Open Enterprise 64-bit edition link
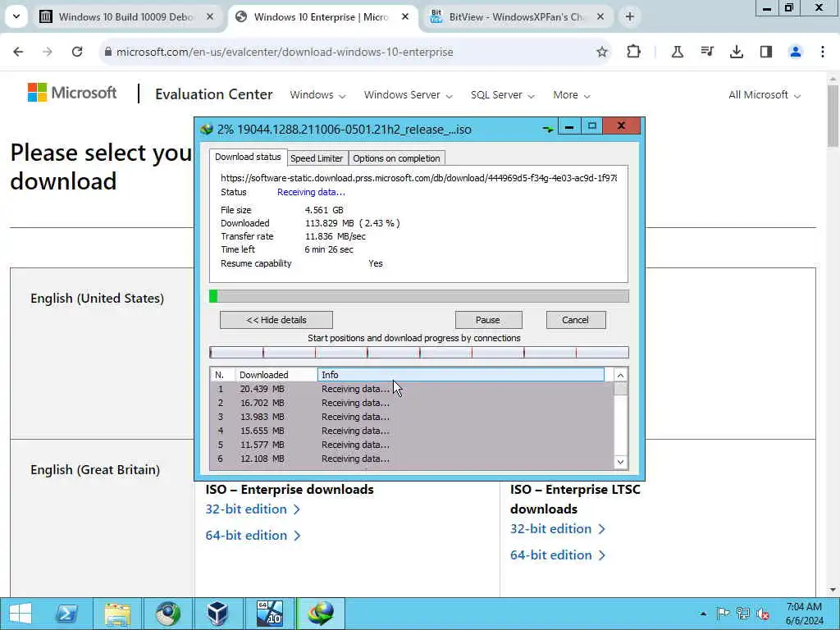 coord(253,535)
